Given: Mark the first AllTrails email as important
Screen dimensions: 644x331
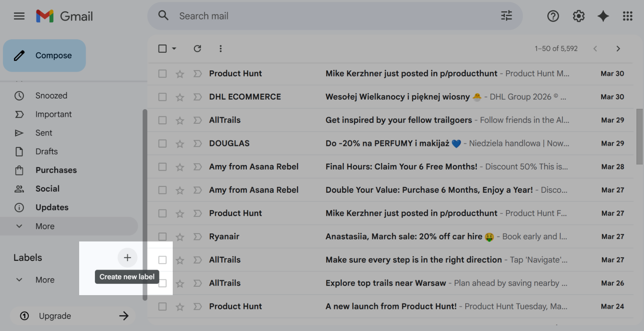Looking at the screenshot, I should (198, 120).
